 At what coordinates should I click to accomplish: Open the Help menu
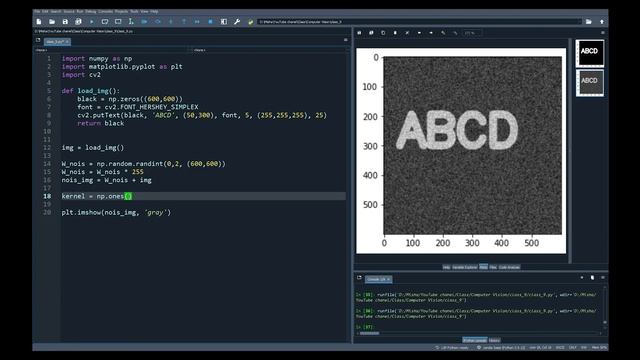click(x=154, y=11)
